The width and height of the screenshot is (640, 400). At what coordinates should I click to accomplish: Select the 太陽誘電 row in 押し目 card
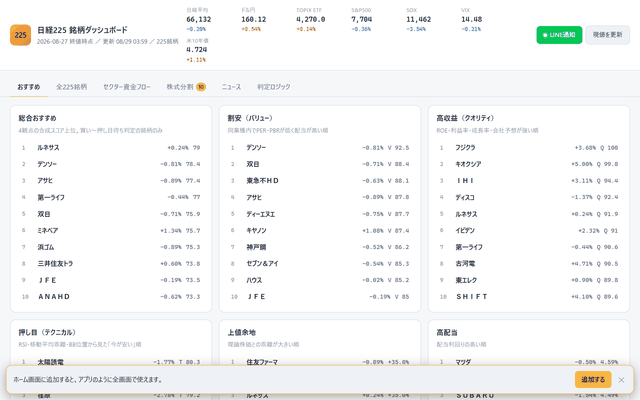[x=111, y=362]
